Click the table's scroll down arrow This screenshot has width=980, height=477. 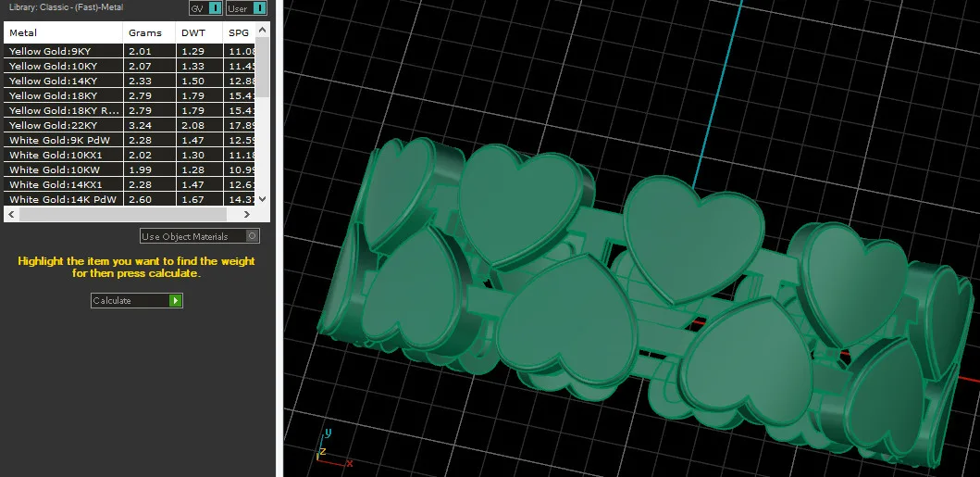[263, 199]
